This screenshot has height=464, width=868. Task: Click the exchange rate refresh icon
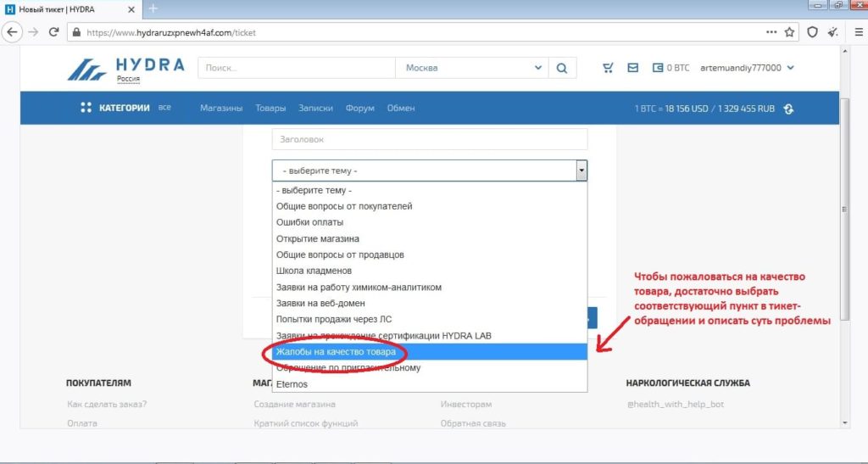(x=789, y=109)
